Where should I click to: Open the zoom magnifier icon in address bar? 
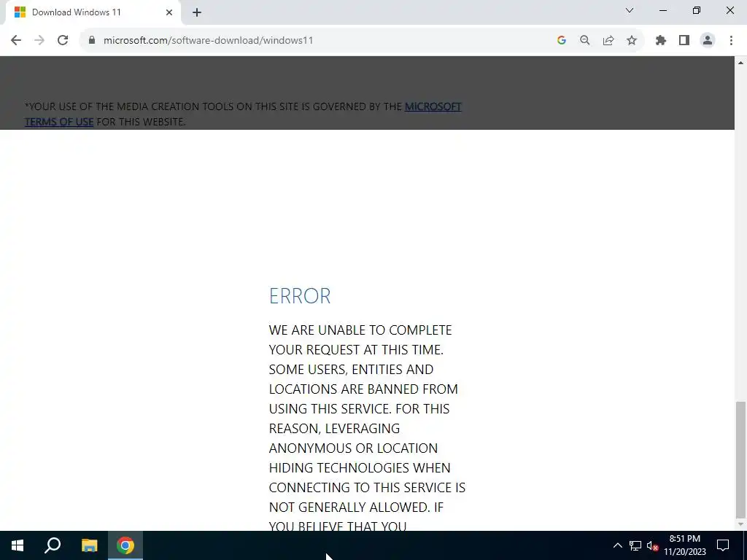585,41
